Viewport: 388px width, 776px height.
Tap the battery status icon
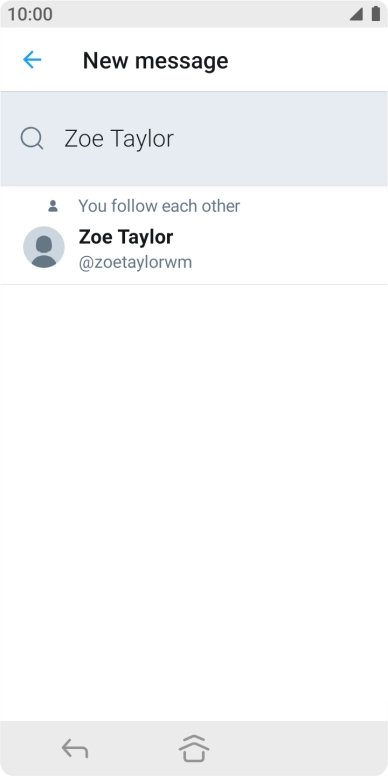click(x=376, y=14)
